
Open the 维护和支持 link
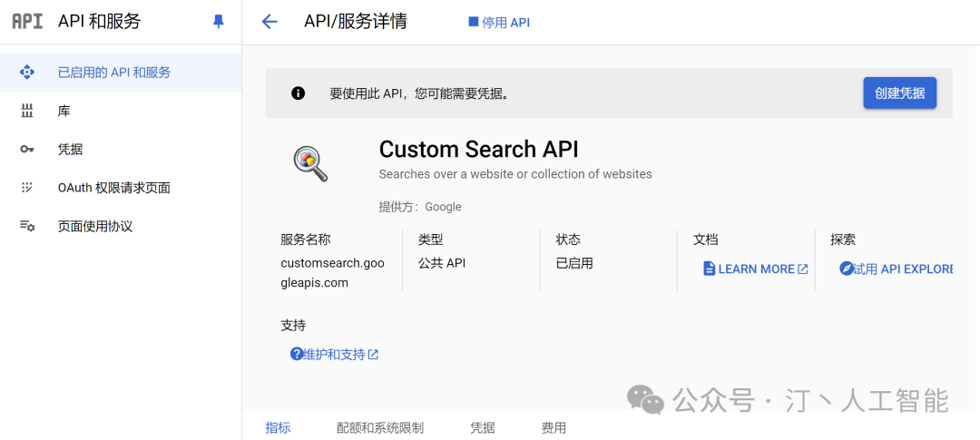pos(334,355)
